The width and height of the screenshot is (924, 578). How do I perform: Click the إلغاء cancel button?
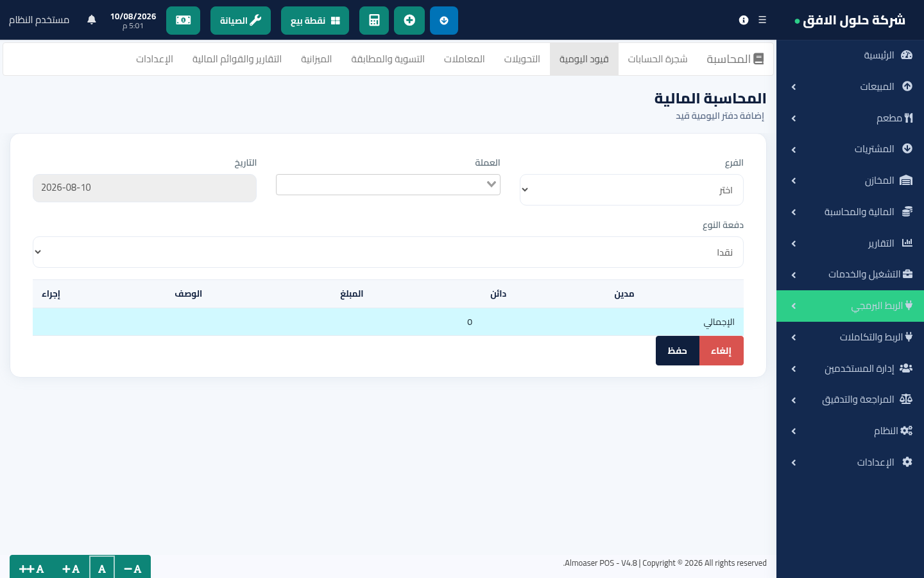tap(721, 351)
